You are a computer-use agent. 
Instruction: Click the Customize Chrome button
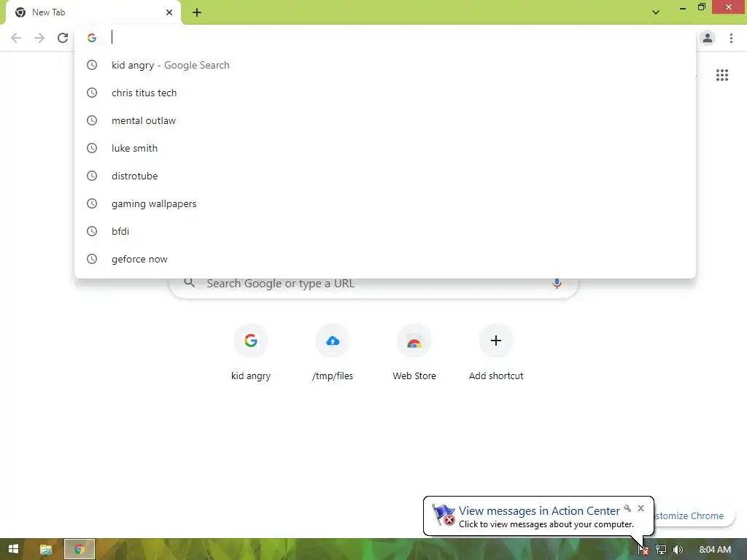[x=693, y=516]
